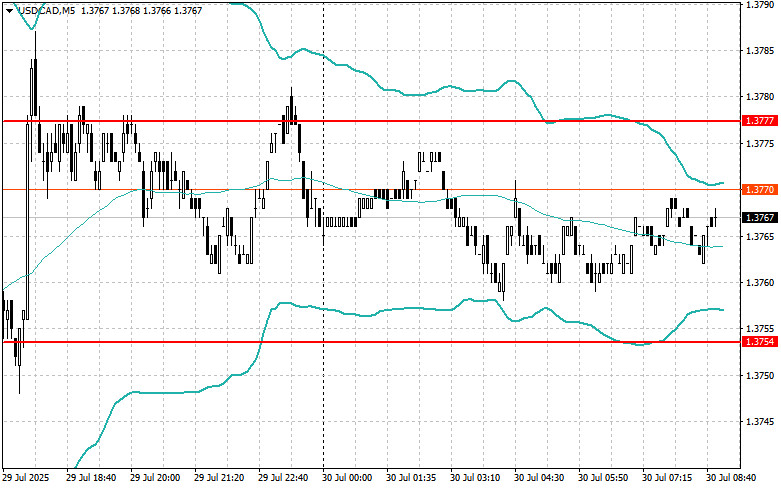
Task: Click the 30 Jul 00:00 time label
Action: point(347,478)
